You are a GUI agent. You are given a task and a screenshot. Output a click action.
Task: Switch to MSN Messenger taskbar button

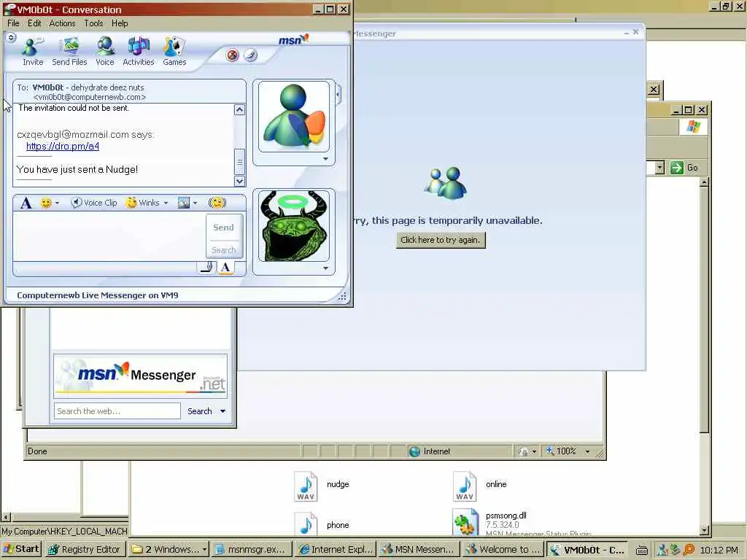[418, 550]
